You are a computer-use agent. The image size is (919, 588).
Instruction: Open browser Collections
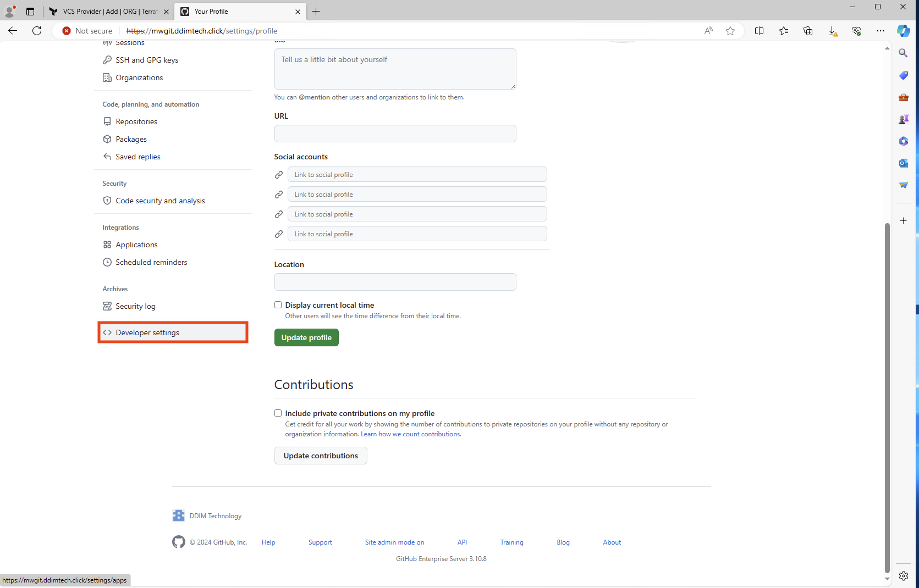click(808, 31)
